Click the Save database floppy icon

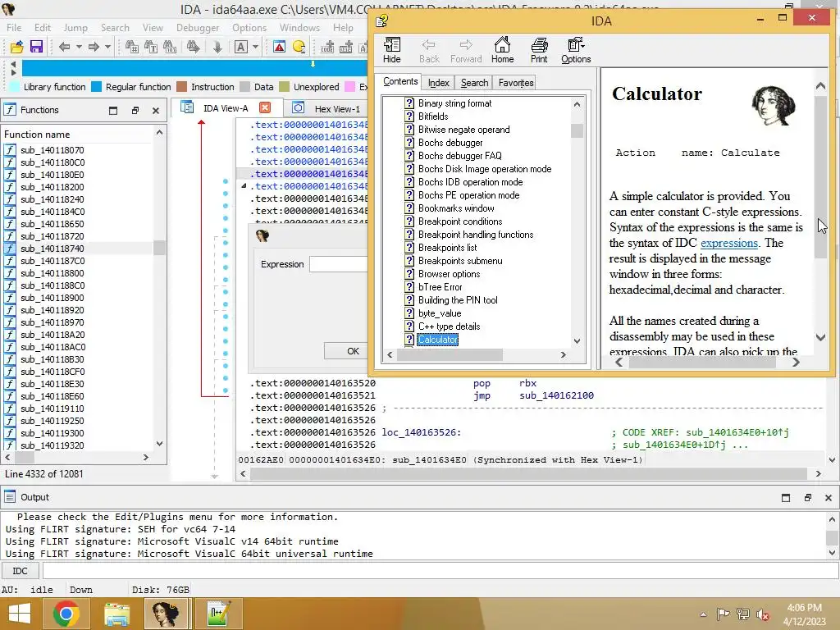36,47
